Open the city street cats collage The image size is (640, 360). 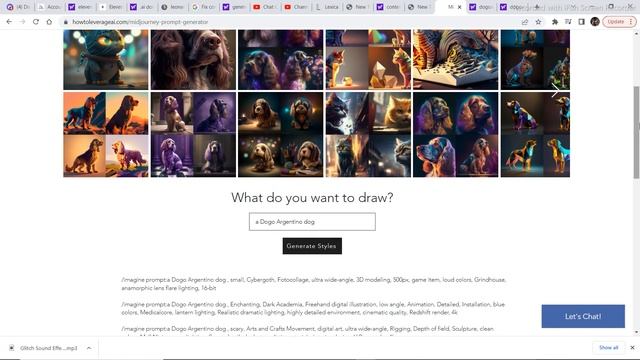(368, 134)
